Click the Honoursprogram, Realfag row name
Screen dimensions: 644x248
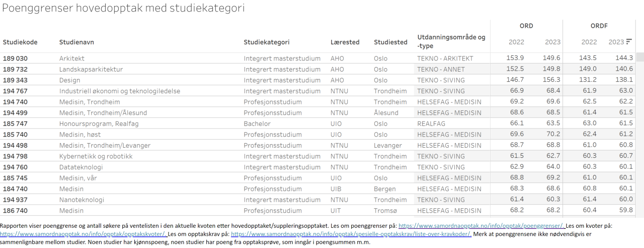99,123
